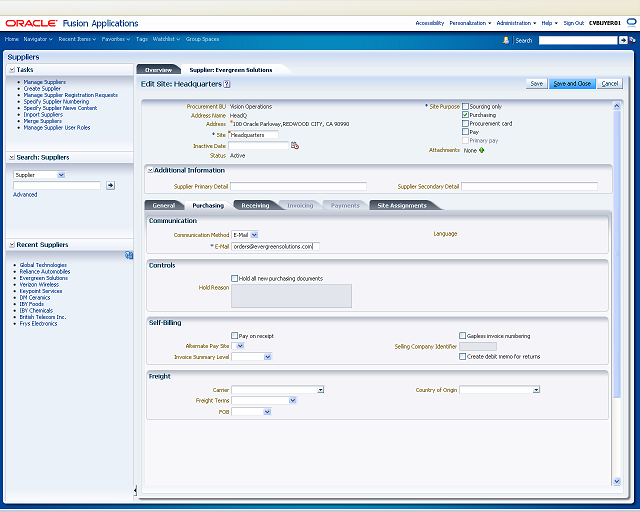This screenshot has width=640, height=512.
Task: Click the Sign Out link
Action: (574, 23)
